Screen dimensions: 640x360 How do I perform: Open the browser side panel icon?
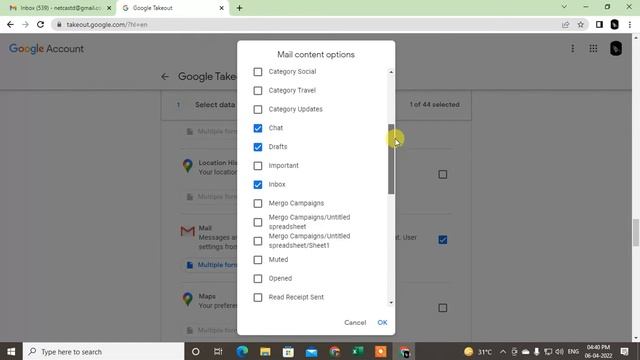[x=599, y=24]
